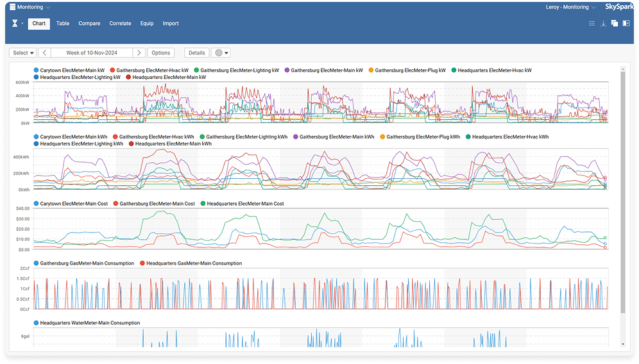Viewport: 639px width, 364px height.
Task: Click the purple Gaithersburg ElecMeter-Main kWh swatch
Action: point(296,136)
